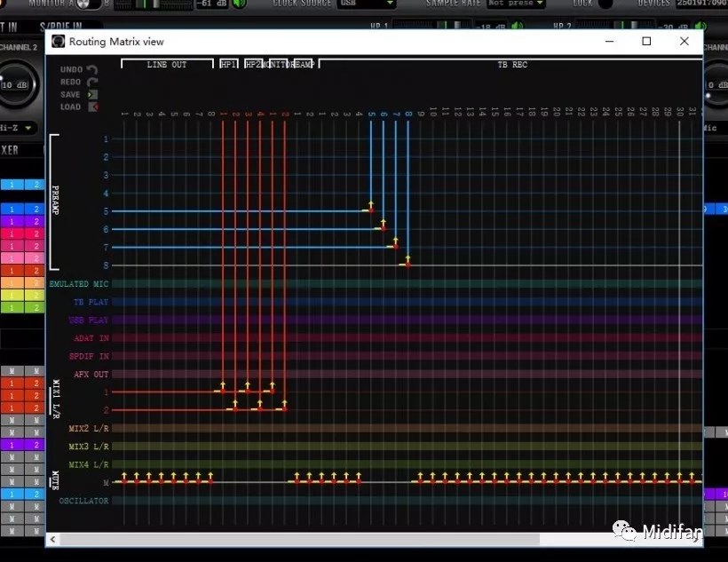Click the REDO arrow icon
Viewport: 728px width, 562px height.
(x=91, y=82)
